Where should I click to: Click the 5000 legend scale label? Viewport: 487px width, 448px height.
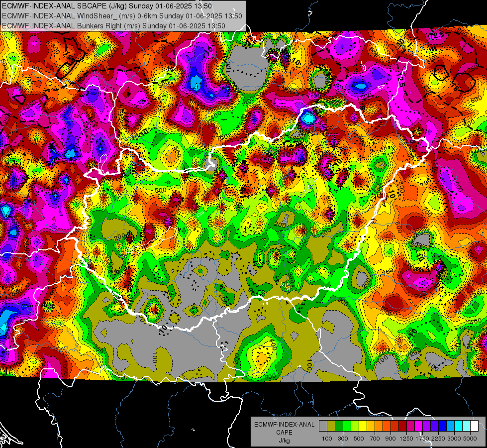click(470, 439)
